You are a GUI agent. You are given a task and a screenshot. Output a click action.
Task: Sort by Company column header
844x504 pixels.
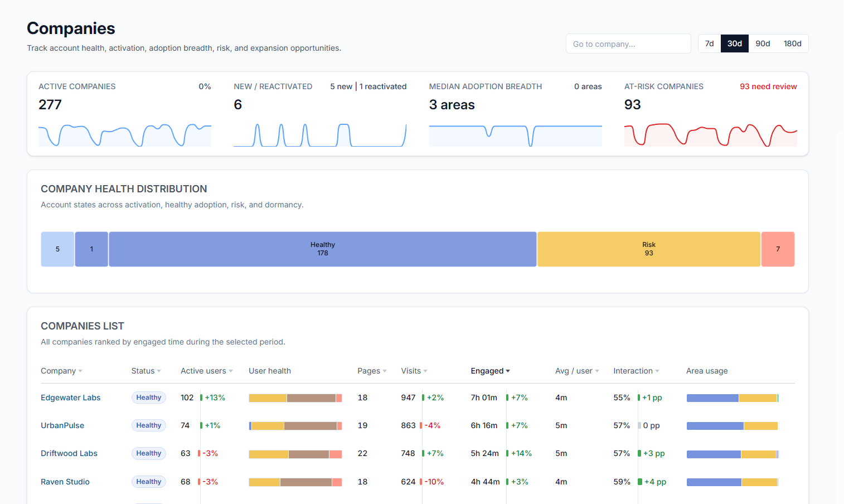61,371
